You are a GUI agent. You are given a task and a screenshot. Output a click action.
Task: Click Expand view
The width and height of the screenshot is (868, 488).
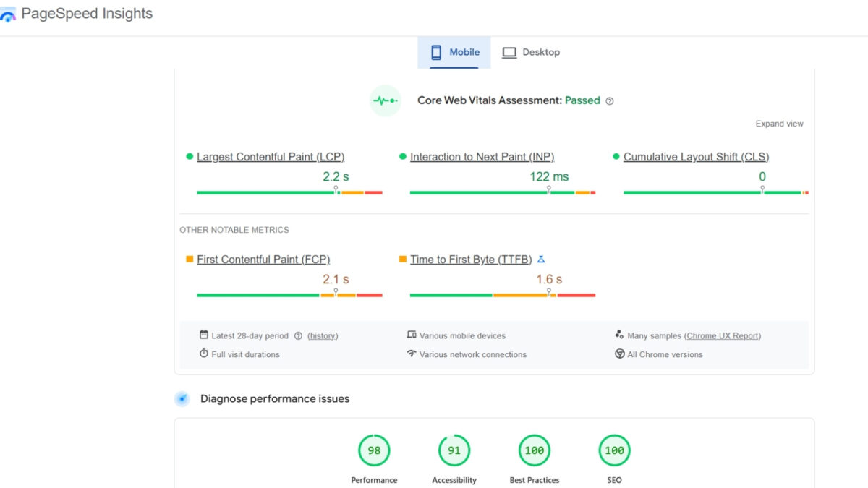(x=779, y=124)
